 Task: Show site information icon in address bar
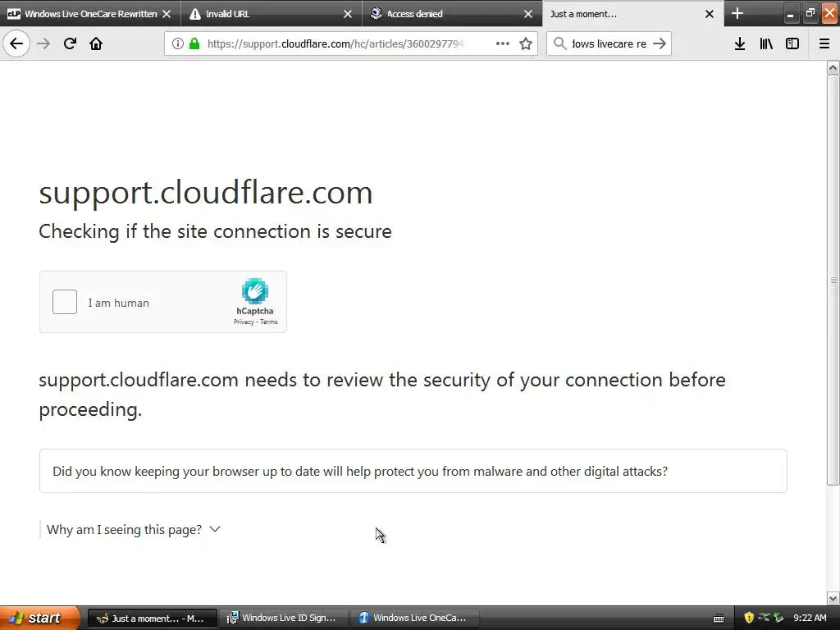[178, 43]
